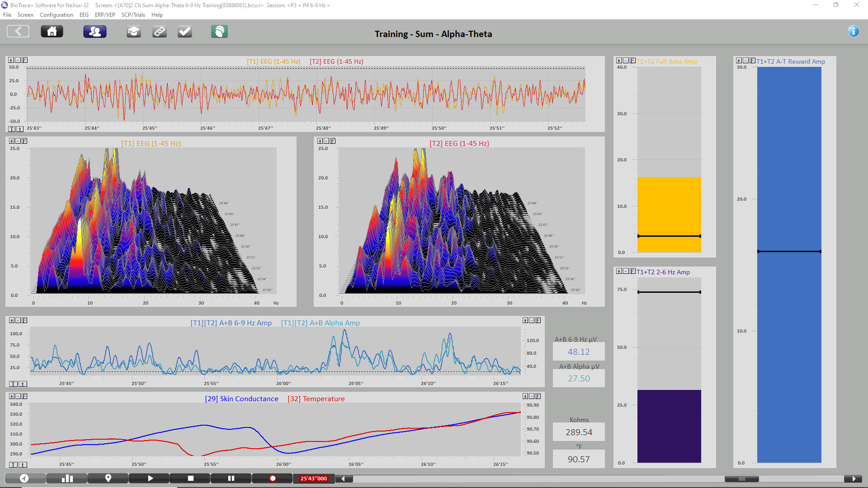Toggle the Record button
Image resolution: width=868 pixels, height=488 pixels.
coord(273,479)
